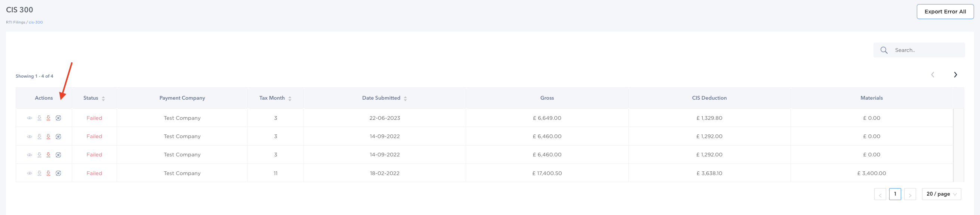Sort the table by Status column
The height and width of the screenshot is (215, 980).
(x=103, y=99)
